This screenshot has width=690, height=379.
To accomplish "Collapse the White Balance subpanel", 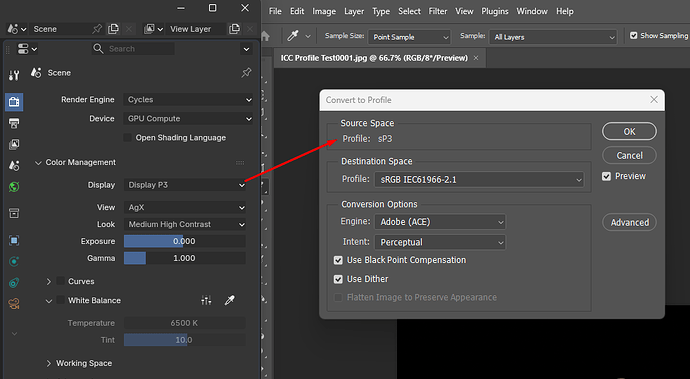I will click(49, 301).
